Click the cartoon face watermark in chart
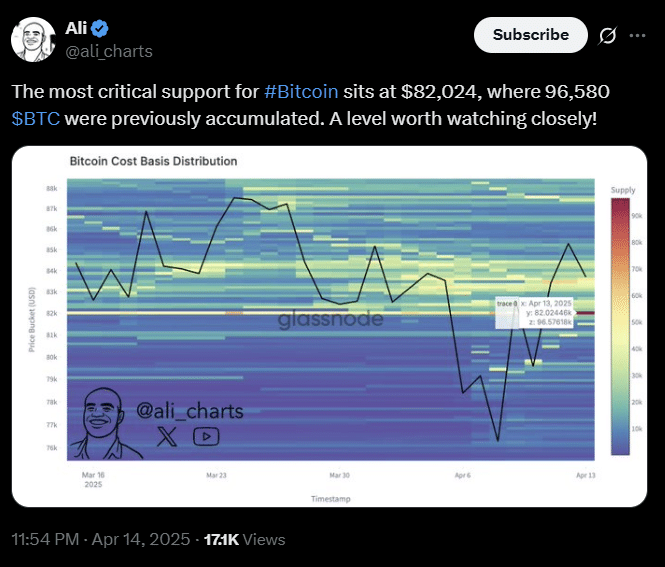 coord(104,423)
